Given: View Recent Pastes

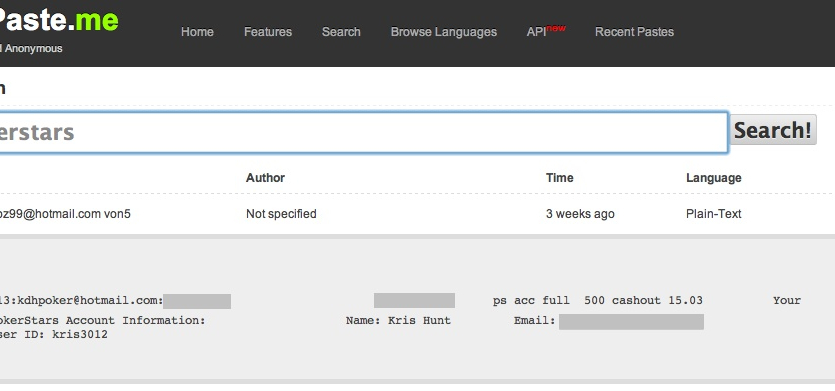Looking at the screenshot, I should click(x=634, y=32).
